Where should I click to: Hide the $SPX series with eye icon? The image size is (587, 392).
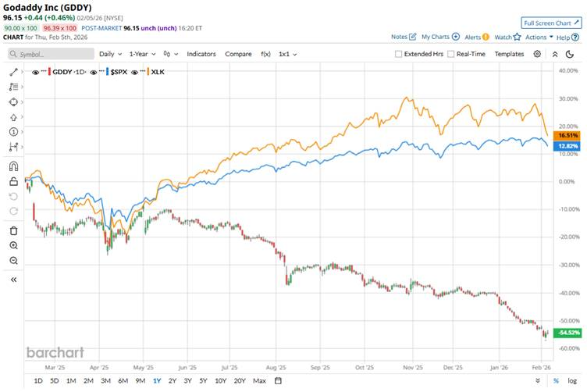tap(94, 72)
